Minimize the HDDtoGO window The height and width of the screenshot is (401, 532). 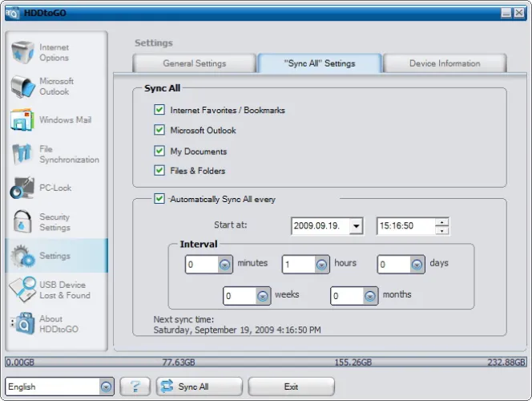click(506, 13)
